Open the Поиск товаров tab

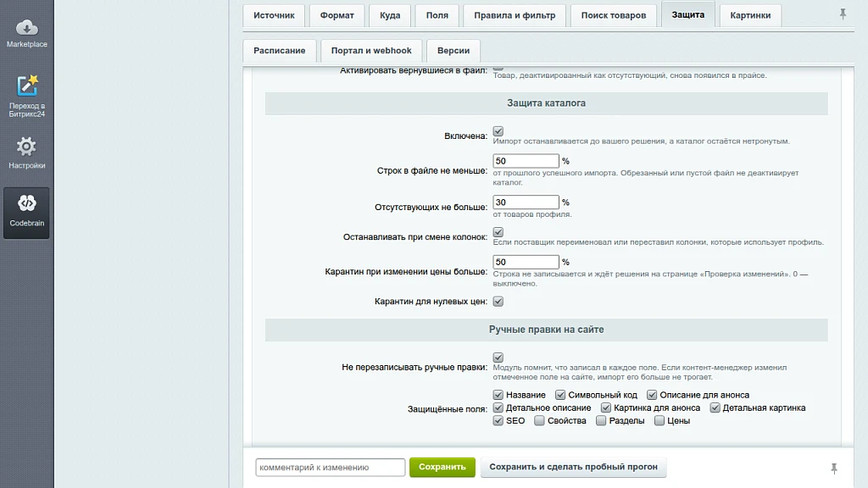point(614,15)
